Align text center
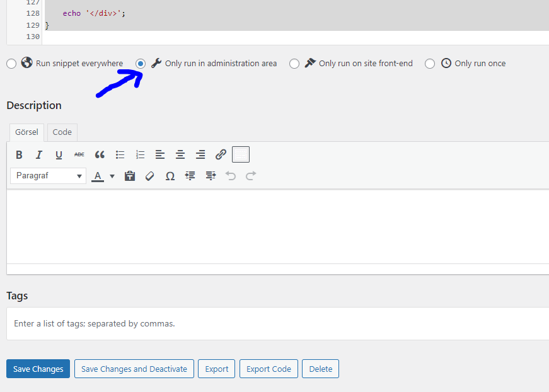This screenshot has height=392, width=549. tap(180, 154)
